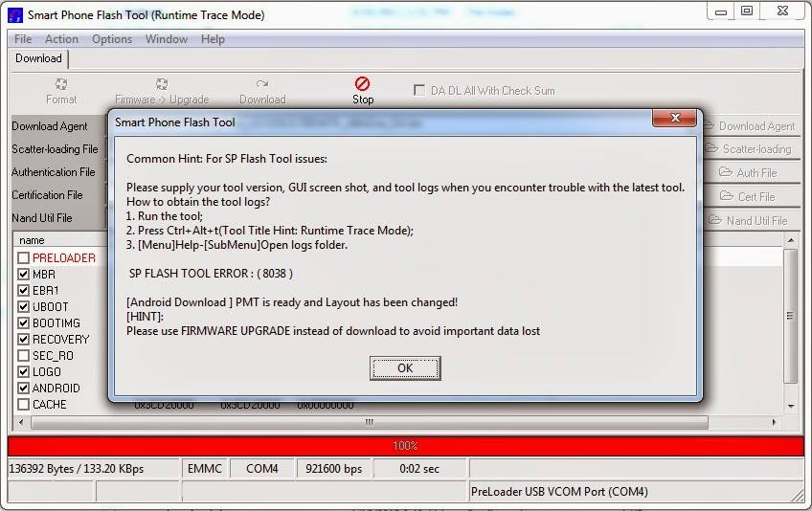Click the name column header

coord(32,240)
